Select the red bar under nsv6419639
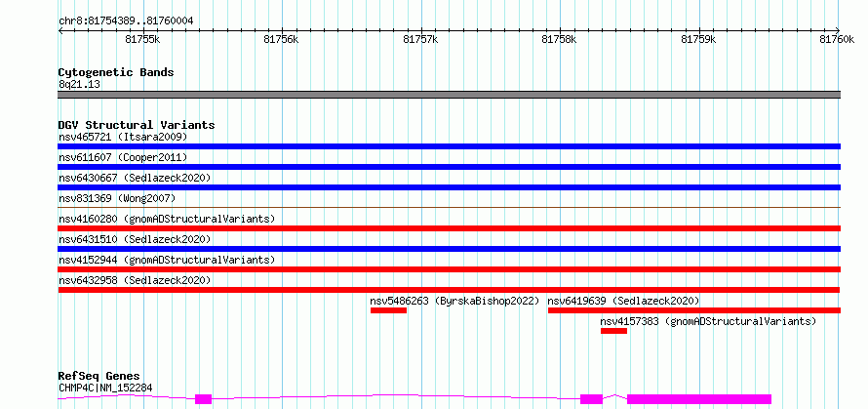 pyautogui.click(x=694, y=310)
